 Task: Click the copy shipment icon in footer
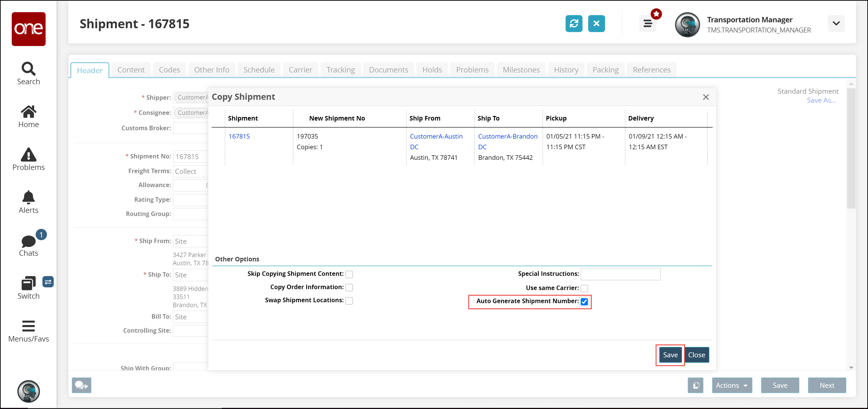coord(696,385)
